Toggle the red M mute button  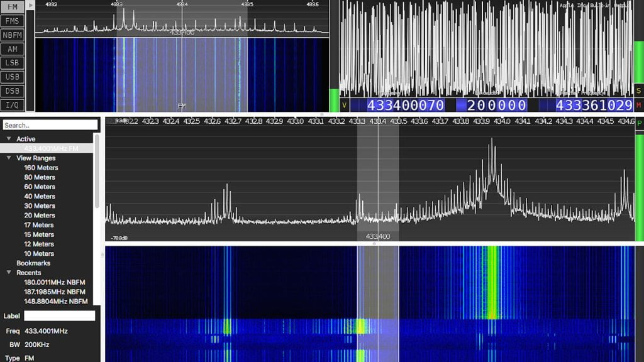[x=639, y=105]
